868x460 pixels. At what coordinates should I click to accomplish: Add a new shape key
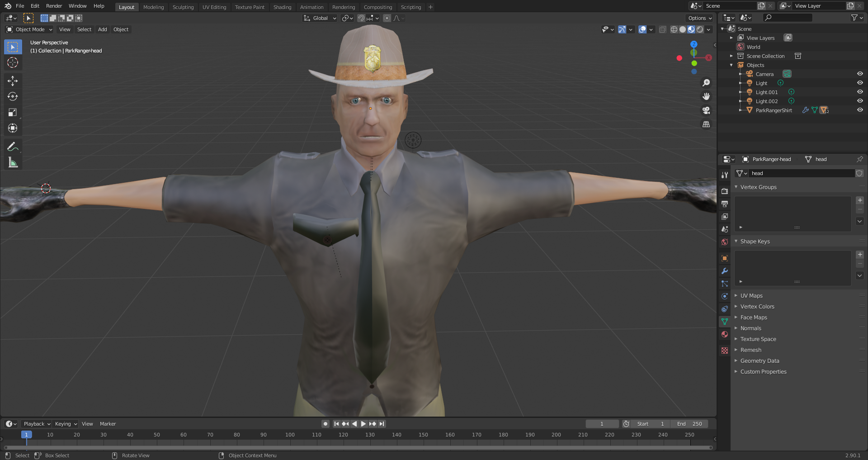(x=859, y=254)
